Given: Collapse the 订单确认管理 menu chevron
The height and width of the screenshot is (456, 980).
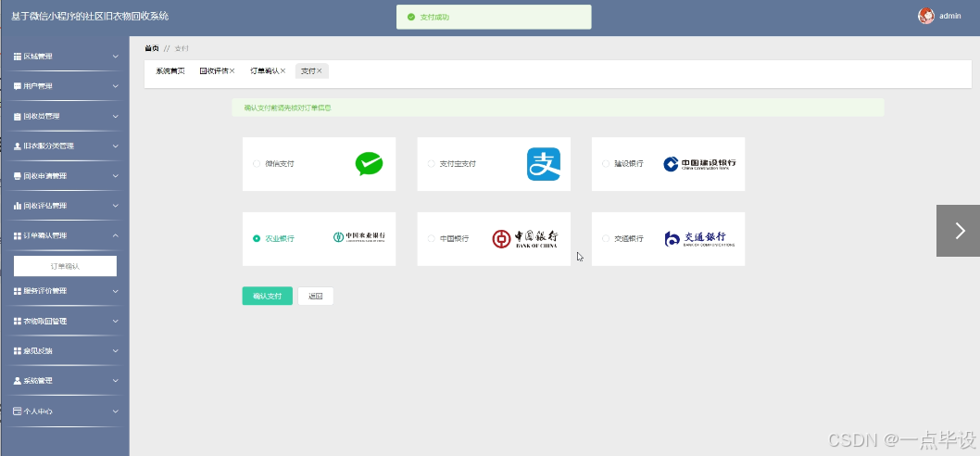Looking at the screenshot, I should pos(116,235).
